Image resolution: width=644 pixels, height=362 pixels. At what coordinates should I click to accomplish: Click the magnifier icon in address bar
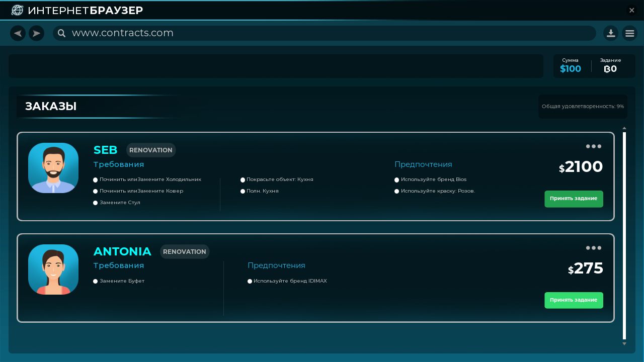point(61,33)
